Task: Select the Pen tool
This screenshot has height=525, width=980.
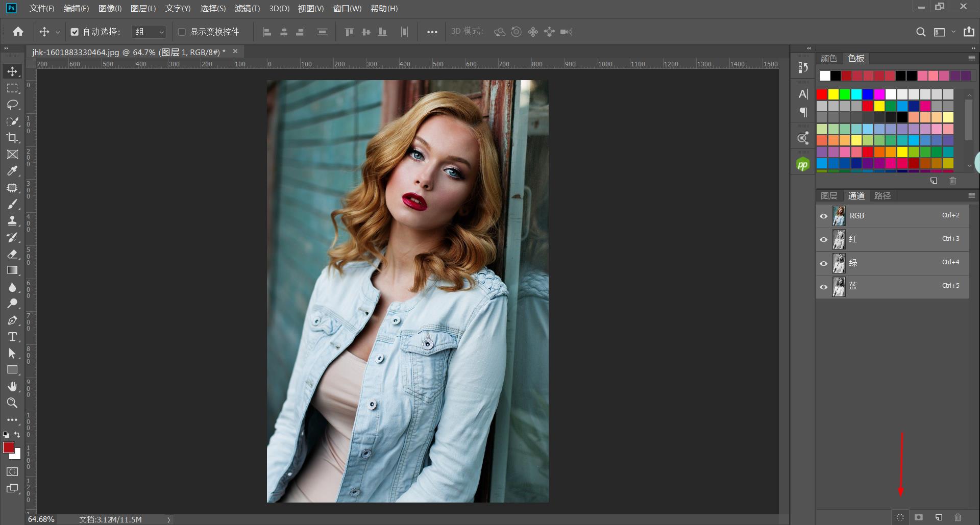Action: click(x=12, y=320)
